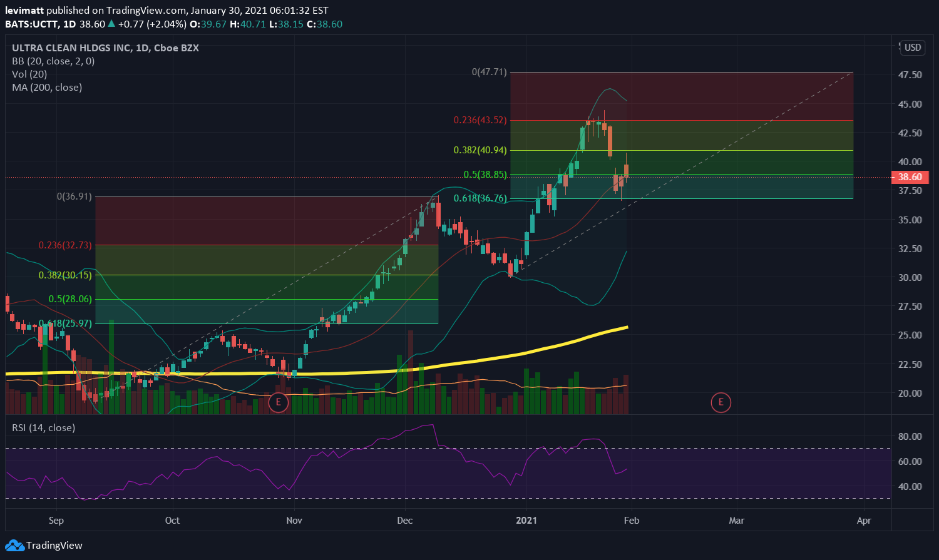Click the RSI 60.00 axis label
This screenshot has height=560, width=939.
910,461
